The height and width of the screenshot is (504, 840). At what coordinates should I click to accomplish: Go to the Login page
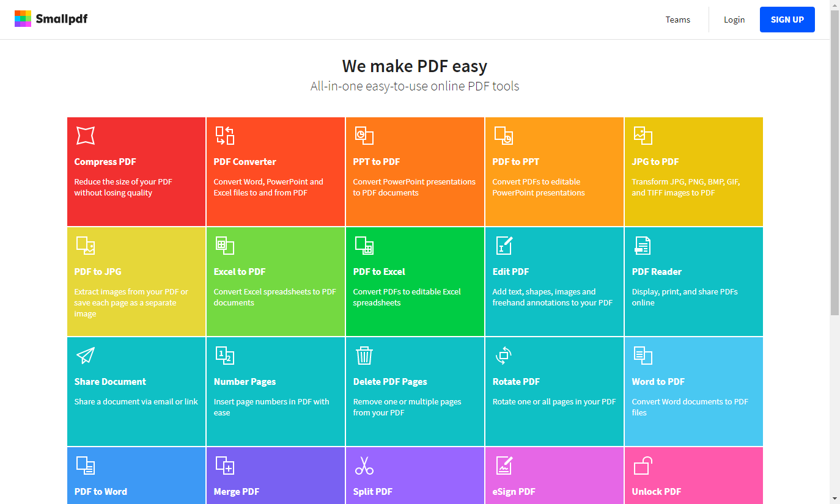click(x=734, y=20)
